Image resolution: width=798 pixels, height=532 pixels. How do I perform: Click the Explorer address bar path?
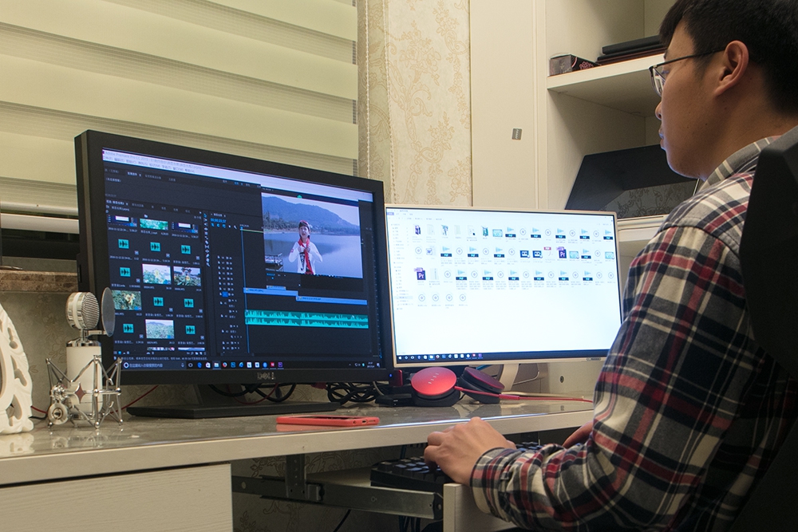425,219
